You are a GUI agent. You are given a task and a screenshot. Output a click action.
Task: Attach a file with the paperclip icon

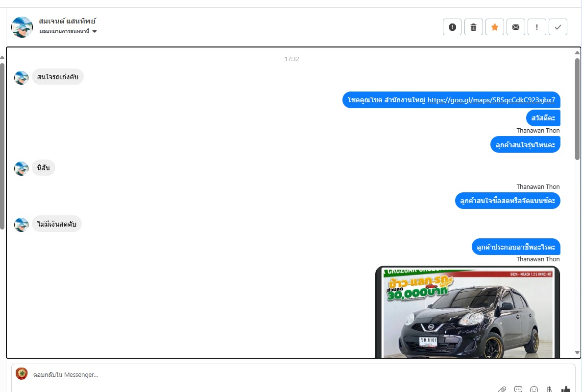(502, 389)
